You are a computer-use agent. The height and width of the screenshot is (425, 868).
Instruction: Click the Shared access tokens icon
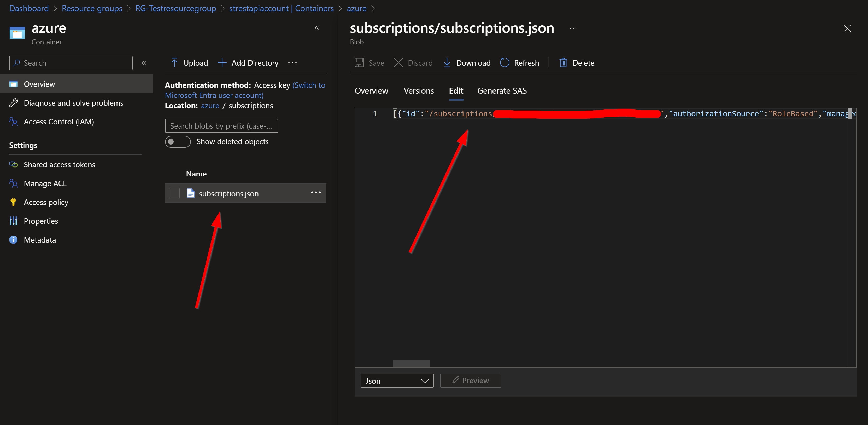pyautogui.click(x=14, y=165)
